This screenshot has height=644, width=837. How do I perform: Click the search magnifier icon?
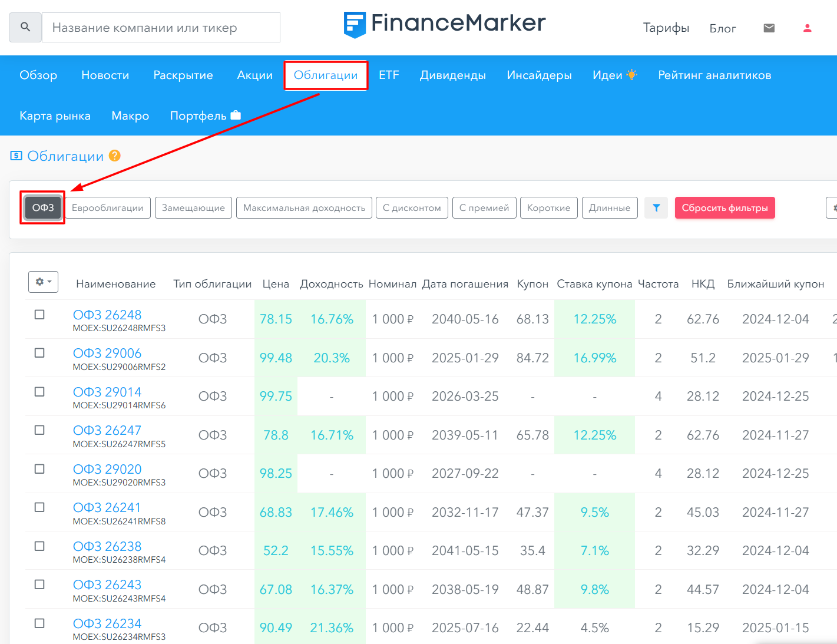click(25, 27)
